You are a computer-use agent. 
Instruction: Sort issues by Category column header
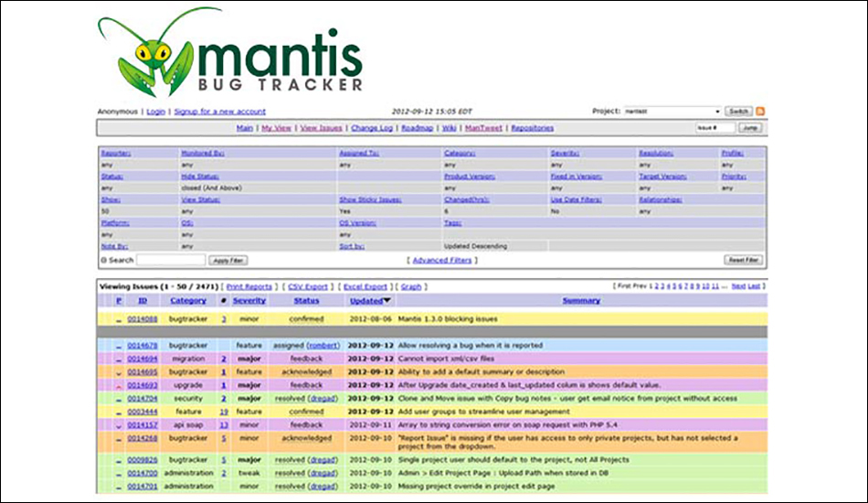(x=188, y=300)
